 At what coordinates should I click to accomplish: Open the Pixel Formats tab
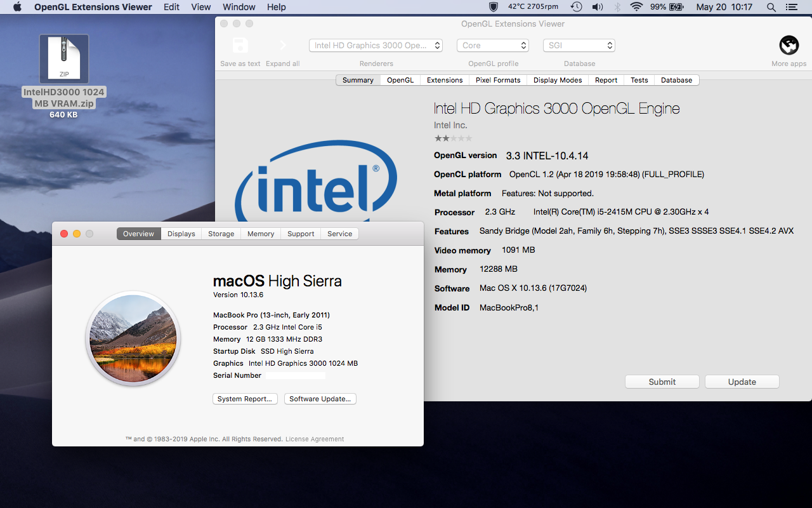(x=498, y=80)
